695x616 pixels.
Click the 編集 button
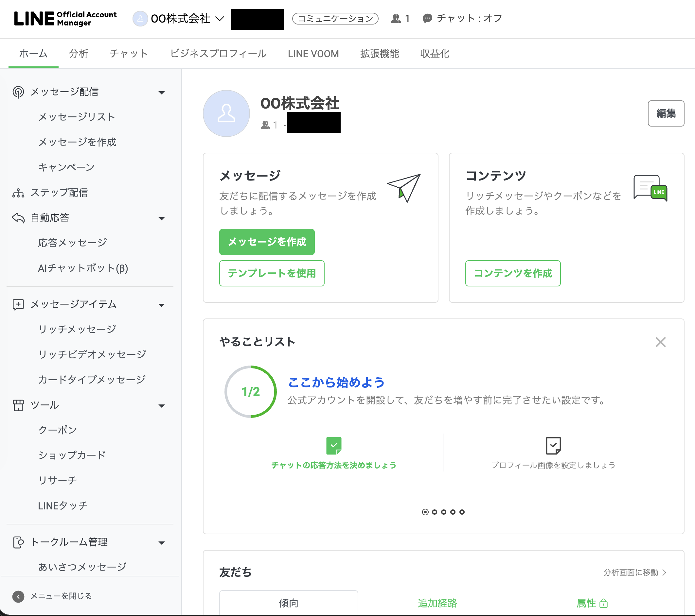coord(666,113)
